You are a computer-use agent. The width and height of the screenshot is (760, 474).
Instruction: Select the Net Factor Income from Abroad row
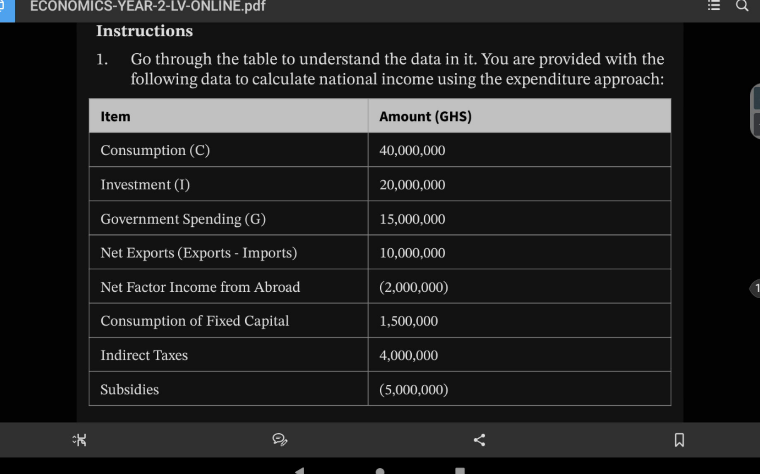pos(380,287)
